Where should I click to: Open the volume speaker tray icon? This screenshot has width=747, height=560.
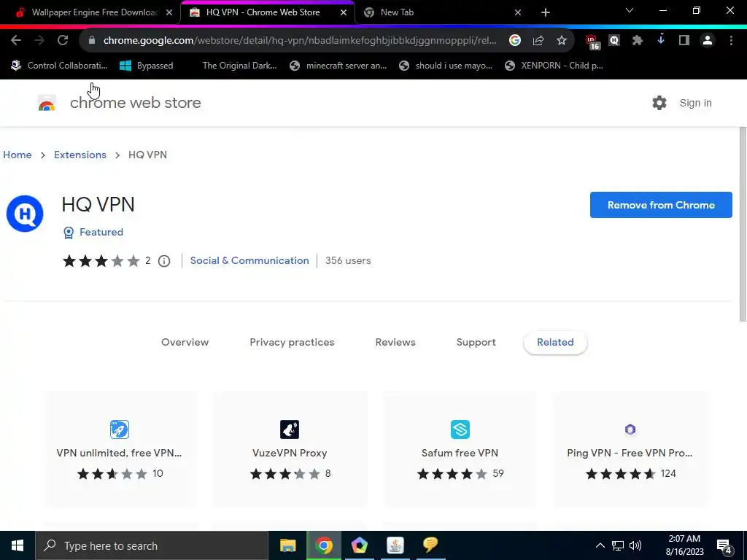pos(635,545)
